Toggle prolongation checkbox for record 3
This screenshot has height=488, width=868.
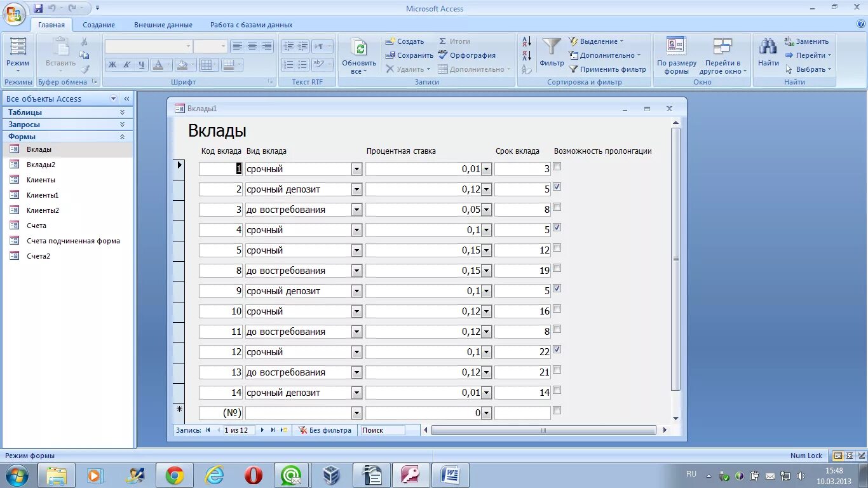557,207
